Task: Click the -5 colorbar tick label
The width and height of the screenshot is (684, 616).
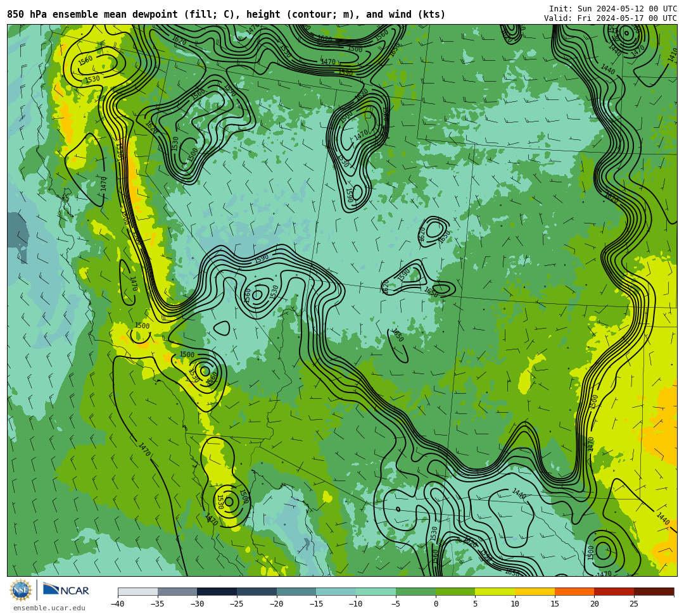Action: pos(396,604)
